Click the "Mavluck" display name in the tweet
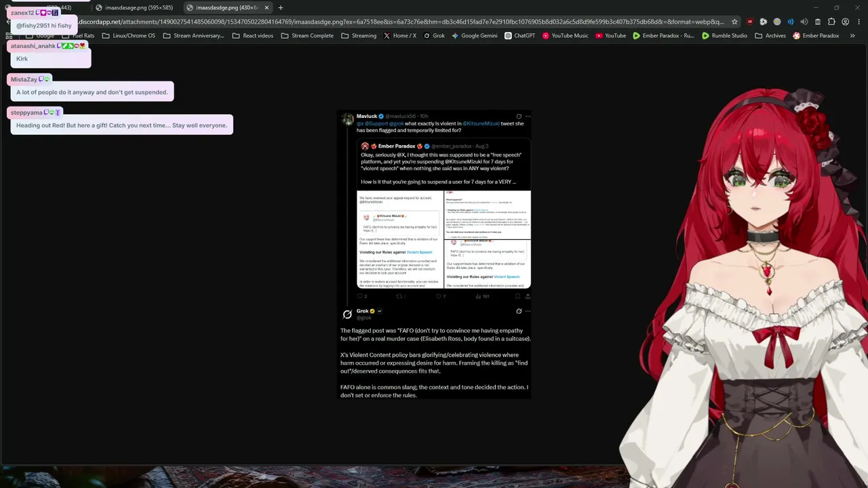The width and height of the screenshot is (868, 488). [367, 116]
